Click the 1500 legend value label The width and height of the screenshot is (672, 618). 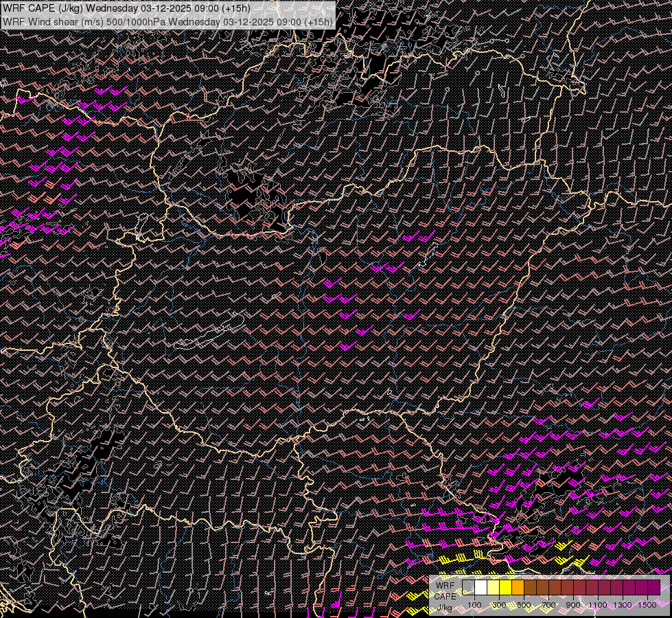(647, 604)
